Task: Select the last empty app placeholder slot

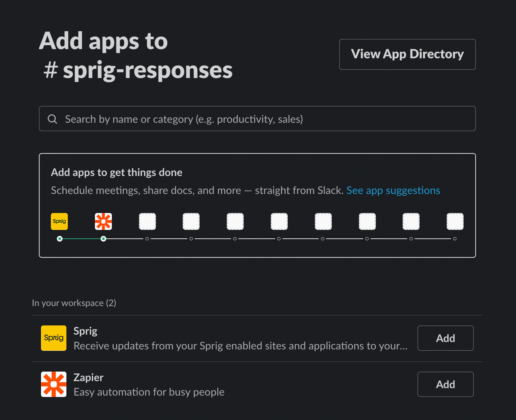Action: [455, 221]
